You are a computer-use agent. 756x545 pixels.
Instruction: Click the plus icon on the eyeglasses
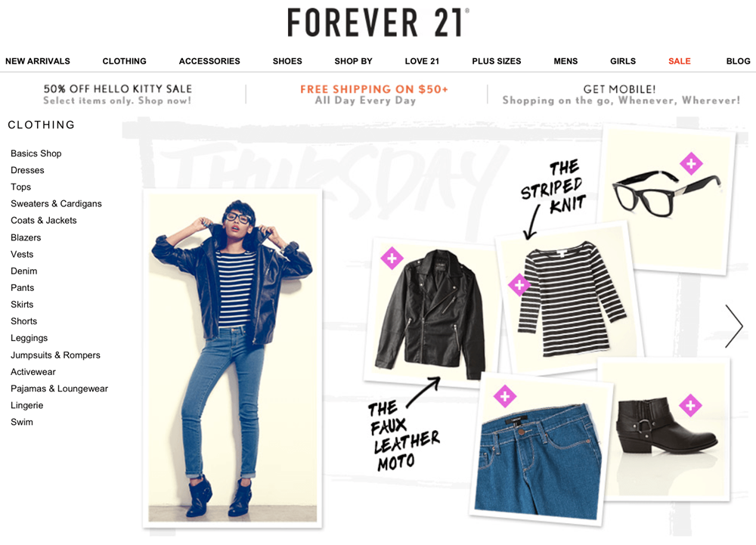pyautogui.click(x=691, y=164)
